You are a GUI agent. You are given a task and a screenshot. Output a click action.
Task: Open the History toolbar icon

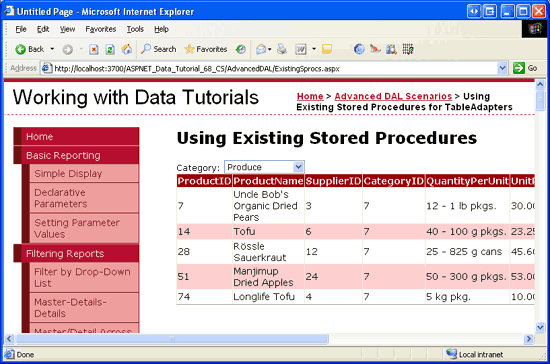tap(241, 49)
